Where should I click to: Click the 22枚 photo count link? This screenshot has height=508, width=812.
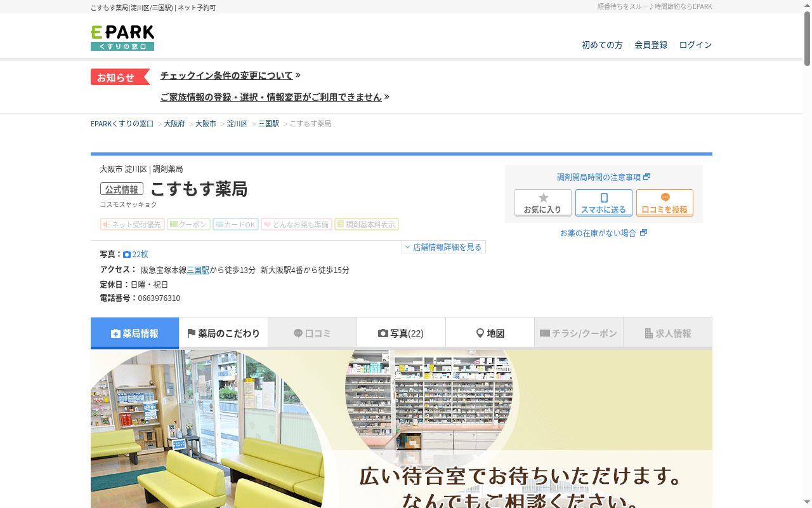(140, 255)
